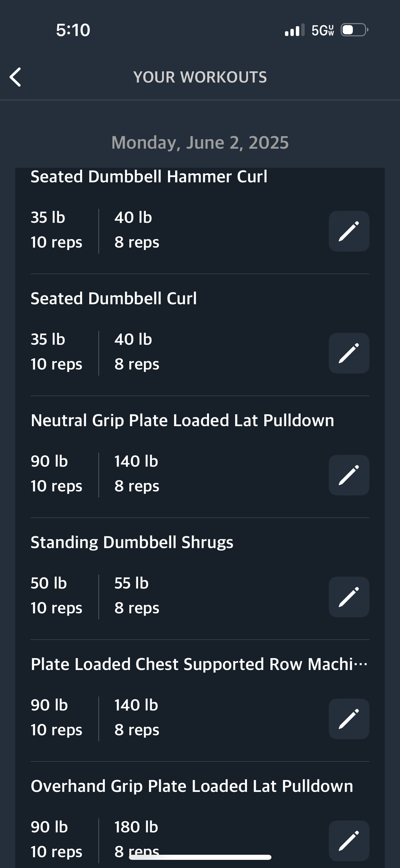Go back using the left chevron arrow
This screenshot has width=400, height=868.
click(15, 77)
